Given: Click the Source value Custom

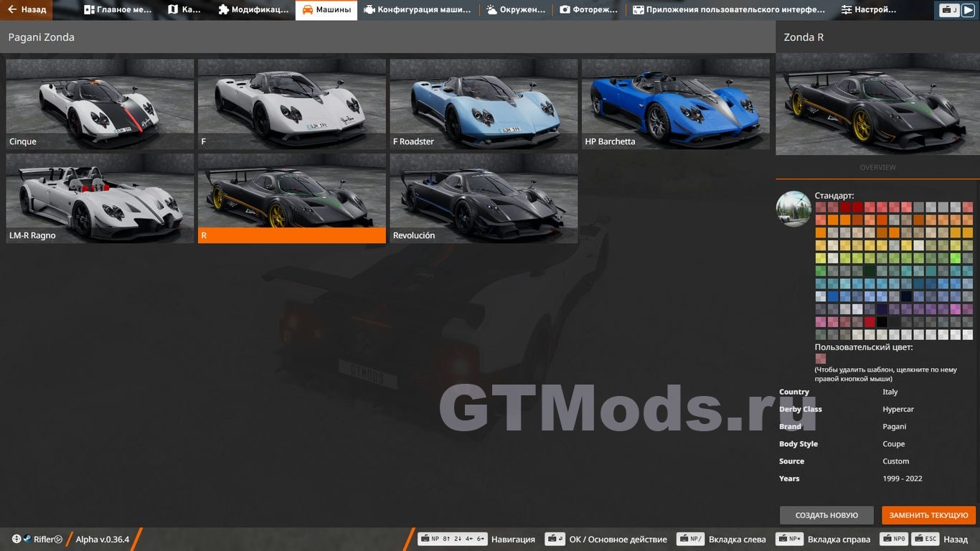Looking at the screenshot, I should 896,461.
